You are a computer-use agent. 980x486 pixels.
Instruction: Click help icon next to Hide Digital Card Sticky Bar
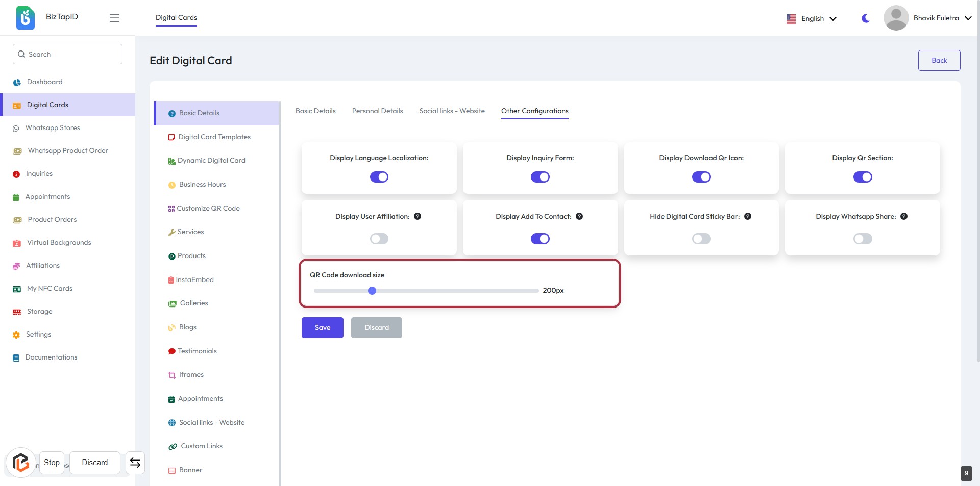coord(748,216)
